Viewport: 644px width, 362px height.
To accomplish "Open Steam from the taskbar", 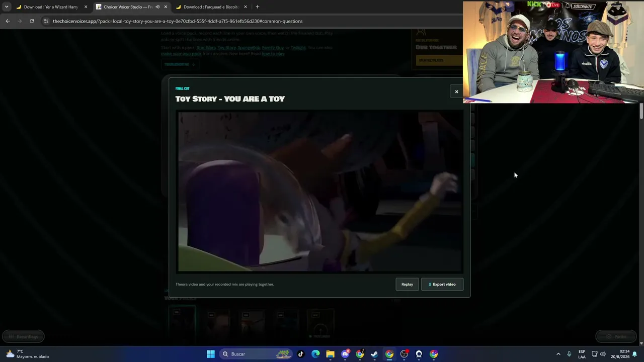I will tap(374, 354).
